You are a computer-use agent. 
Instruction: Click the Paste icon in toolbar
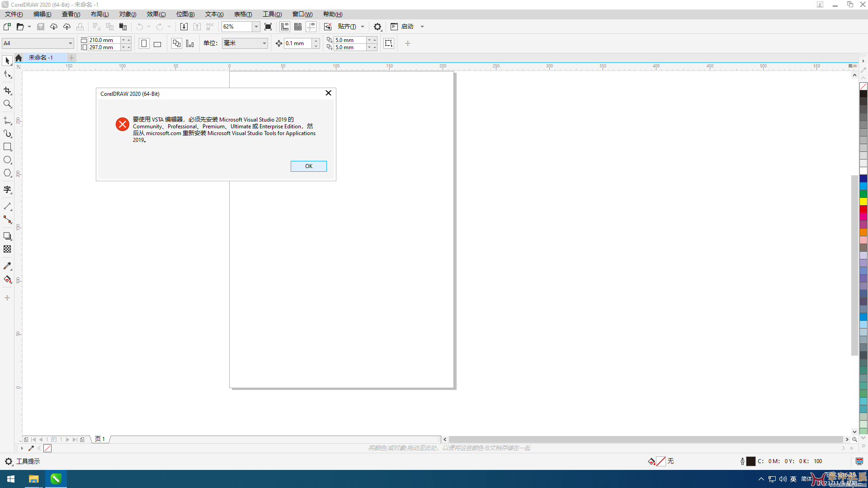[123, 27]
